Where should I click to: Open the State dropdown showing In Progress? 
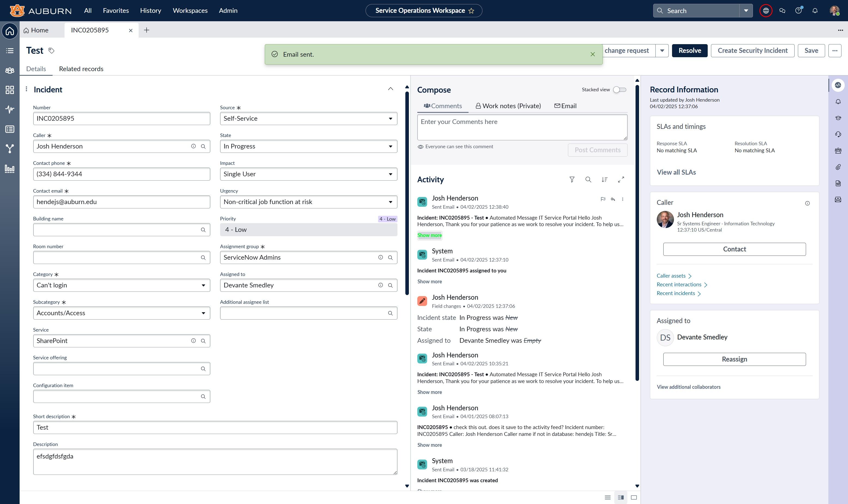(x=308, y=146)
